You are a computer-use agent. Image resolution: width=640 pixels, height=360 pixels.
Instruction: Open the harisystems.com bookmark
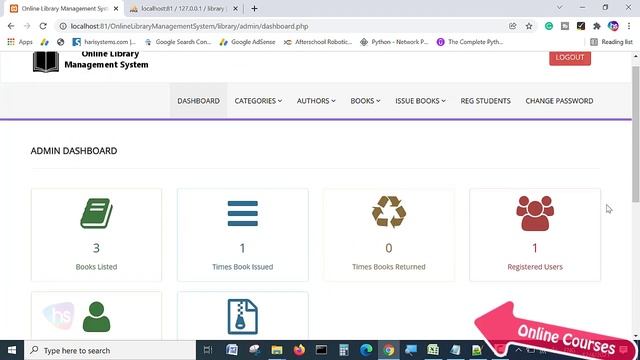coord(104,42)
